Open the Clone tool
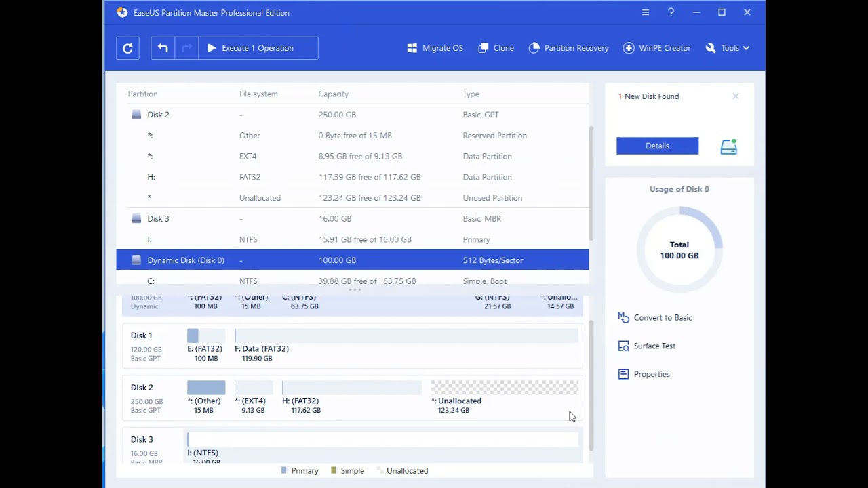 coord(496,48)
